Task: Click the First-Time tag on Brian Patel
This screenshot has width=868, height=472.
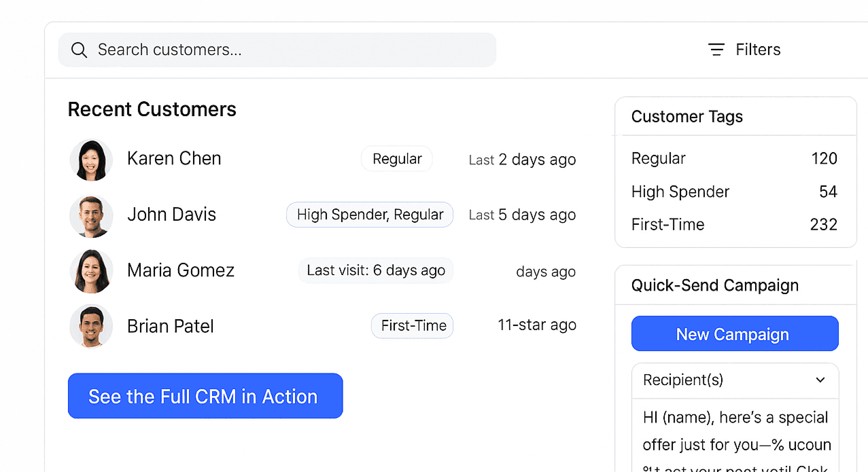Action: 412,325
